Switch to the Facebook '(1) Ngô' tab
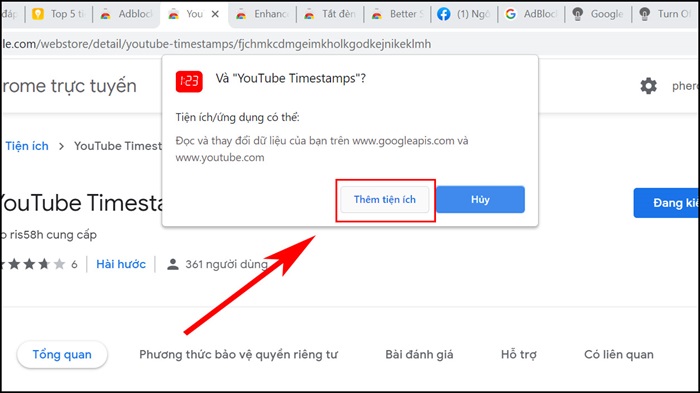Image resolution: width=700 pixels, height=393 pixels. point(464,14)
